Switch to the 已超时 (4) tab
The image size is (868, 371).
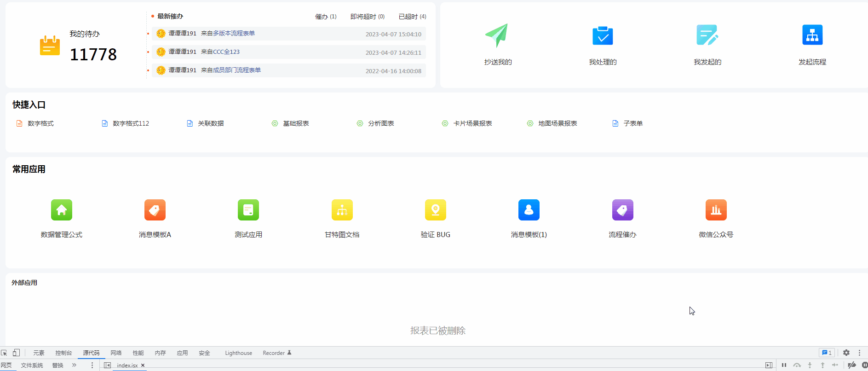click(412, 17)
